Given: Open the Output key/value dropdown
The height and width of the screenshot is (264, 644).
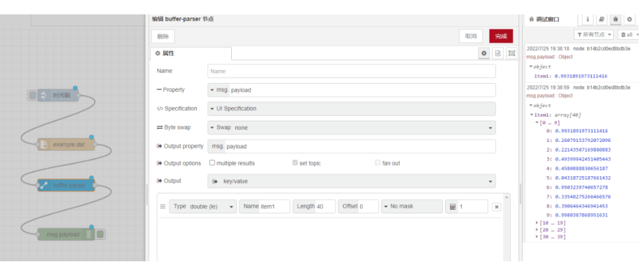Looking at the screenshot, I should [352, 181].
